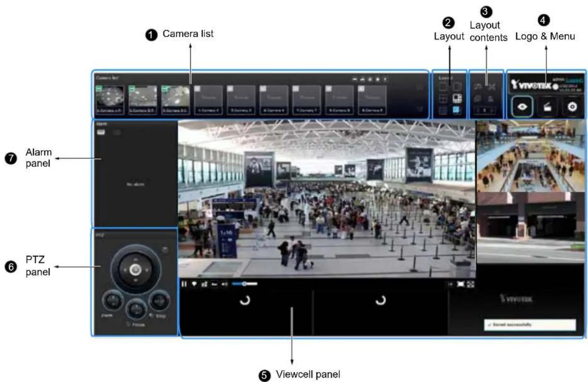Tilt camera up with PTZ arrow

point(136,259)
